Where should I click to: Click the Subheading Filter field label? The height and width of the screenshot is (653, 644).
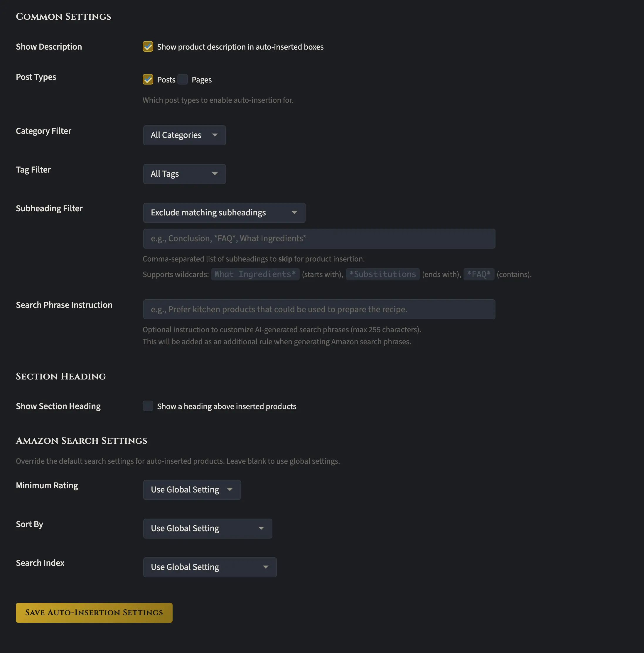tap(49, 209)
